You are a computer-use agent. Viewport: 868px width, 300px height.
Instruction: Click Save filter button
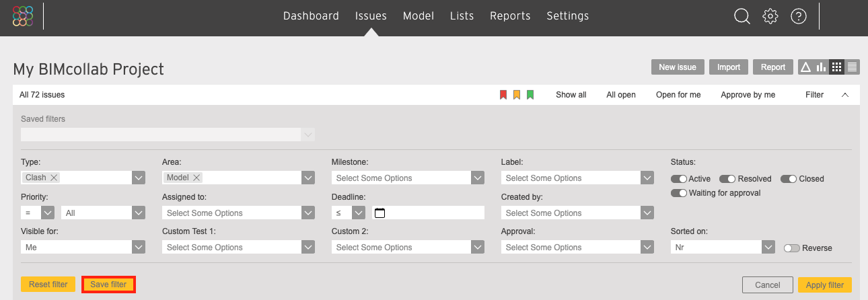(108, 285)
